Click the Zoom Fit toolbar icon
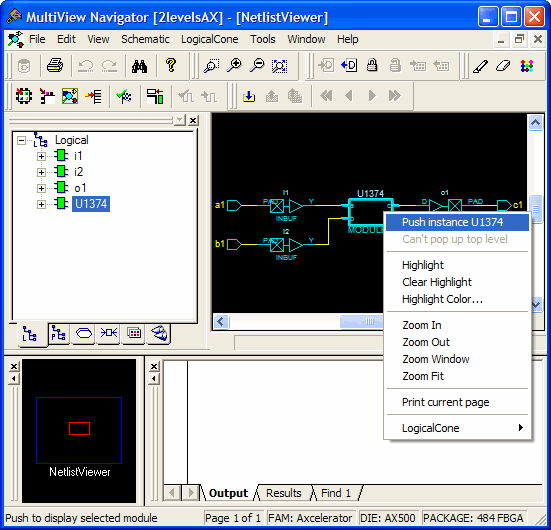The height and width of the screenshot is (530, 551). point(280,66)
